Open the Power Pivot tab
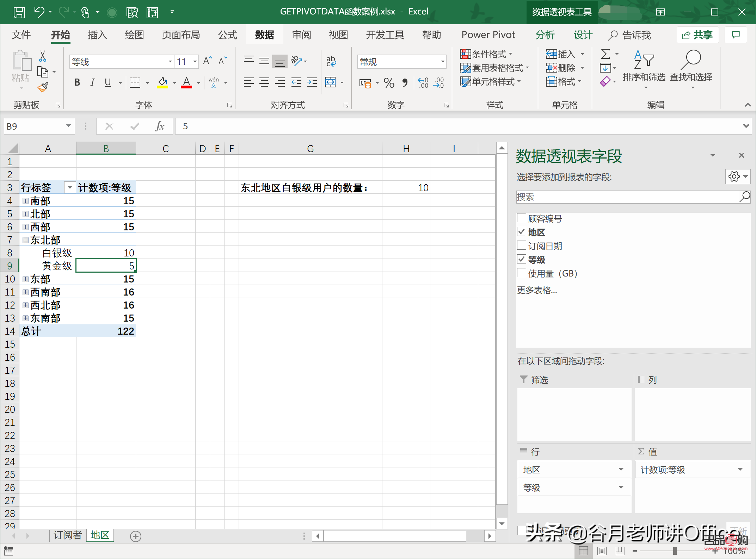 488,35
